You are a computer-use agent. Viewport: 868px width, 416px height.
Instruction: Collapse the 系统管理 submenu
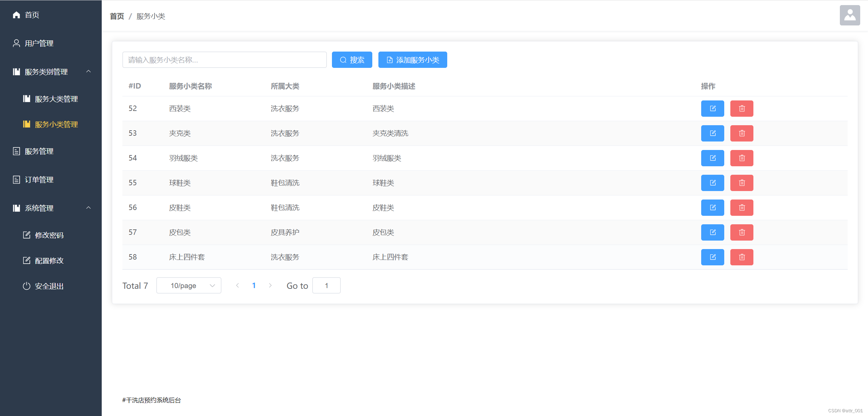88,208
